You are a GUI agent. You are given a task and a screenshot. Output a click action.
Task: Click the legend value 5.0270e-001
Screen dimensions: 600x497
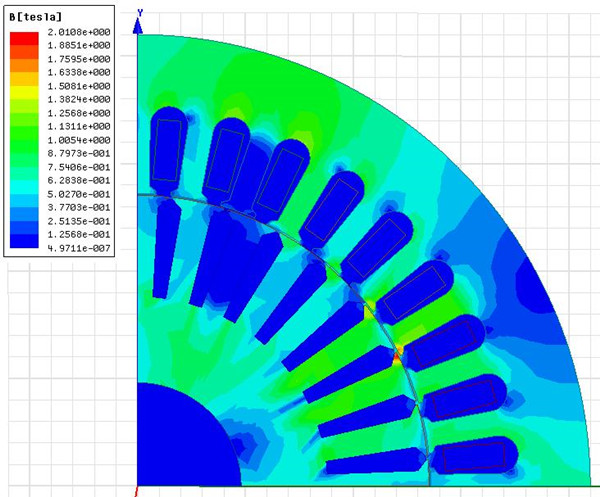[79, 194]
